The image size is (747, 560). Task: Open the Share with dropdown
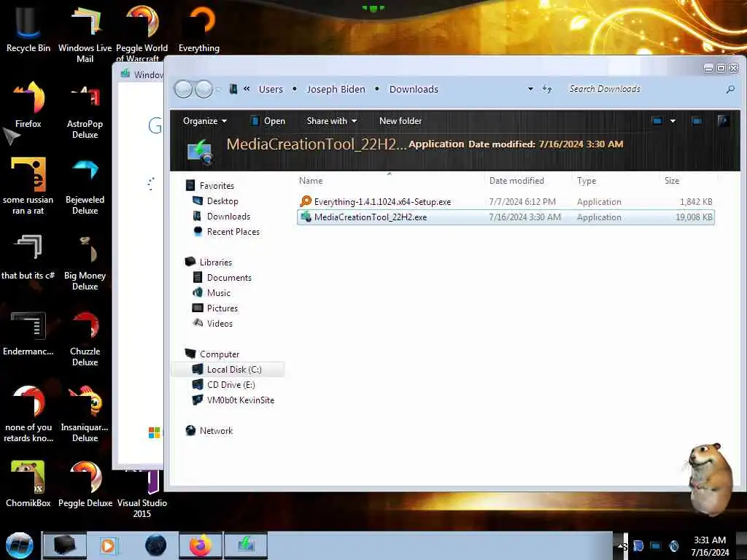click(332, 121)
